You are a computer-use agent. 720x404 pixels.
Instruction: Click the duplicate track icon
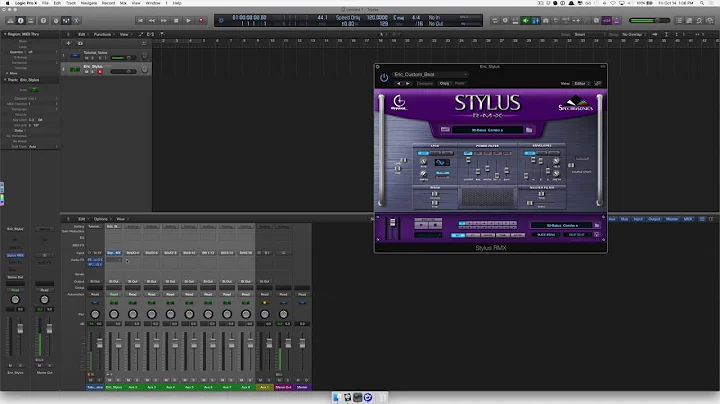tap(80, 43)
